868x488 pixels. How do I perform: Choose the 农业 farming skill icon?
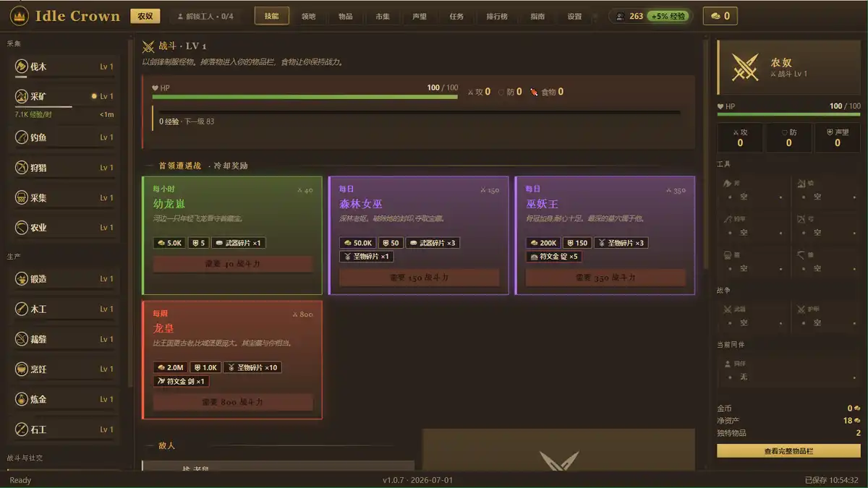[x=21, y=228]
